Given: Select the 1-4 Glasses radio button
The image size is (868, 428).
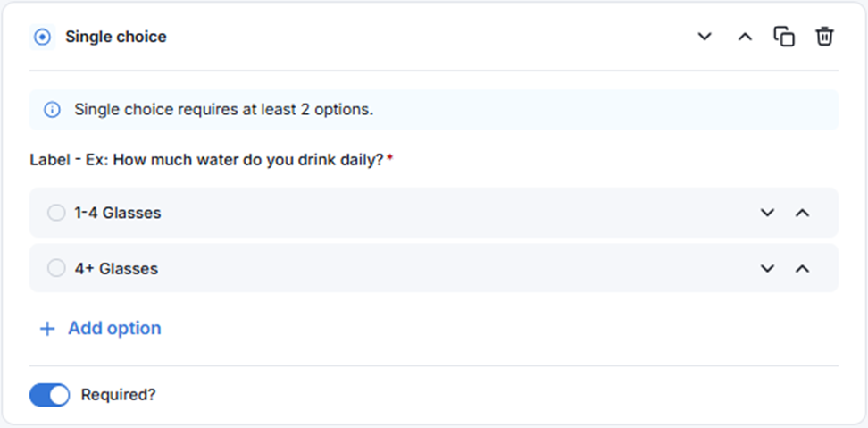Looking at the screenshot, I should 56,213.
